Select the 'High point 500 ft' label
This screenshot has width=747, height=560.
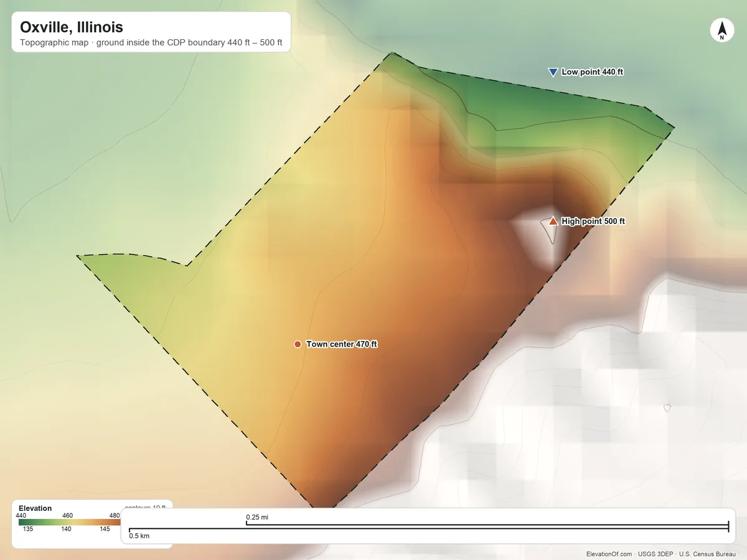593,222
